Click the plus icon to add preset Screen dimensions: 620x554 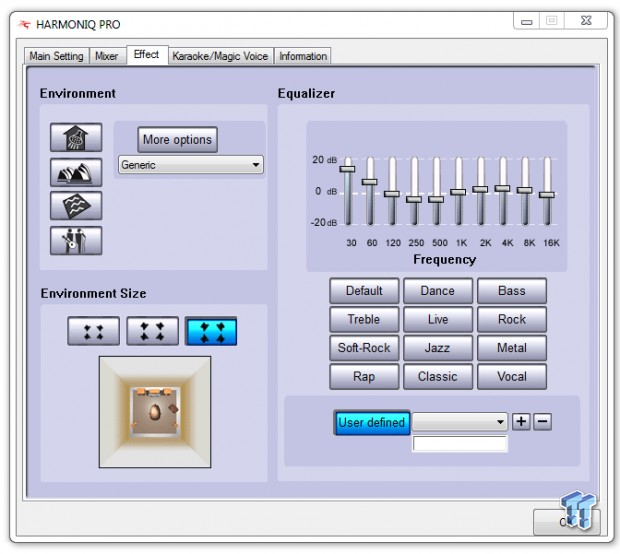(x=521, y=422)
